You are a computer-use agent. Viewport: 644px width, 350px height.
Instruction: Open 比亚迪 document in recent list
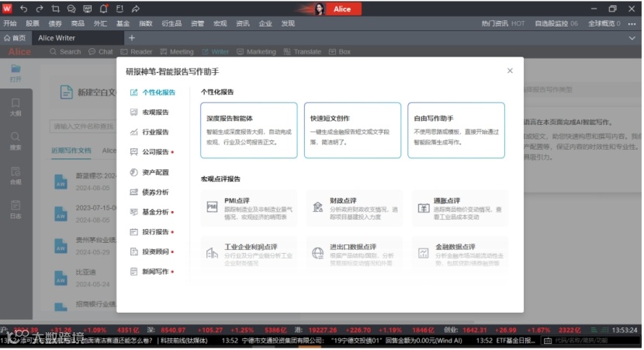point(85,278)
